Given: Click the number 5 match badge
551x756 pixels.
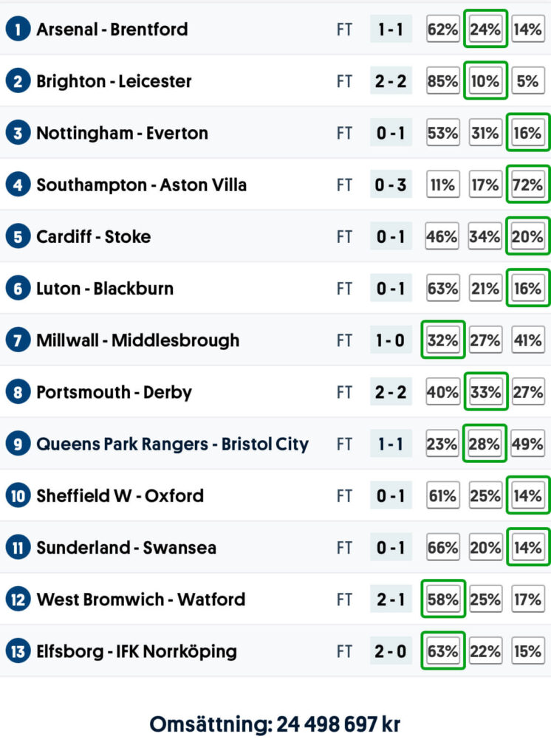Looking at the screenshot, I should tap(18, 236).
